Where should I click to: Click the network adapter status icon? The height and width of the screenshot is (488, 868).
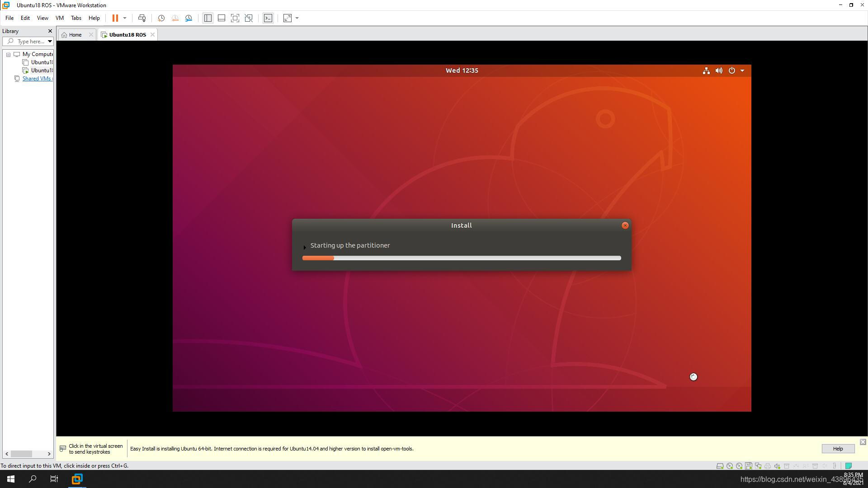758,466
